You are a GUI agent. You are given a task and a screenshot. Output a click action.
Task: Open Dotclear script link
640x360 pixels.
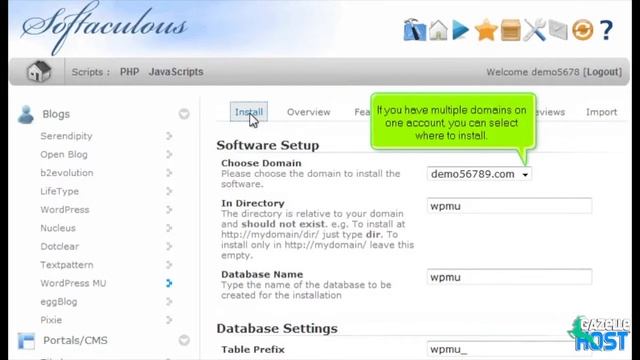pyautogui.click(x=60, y=247)
